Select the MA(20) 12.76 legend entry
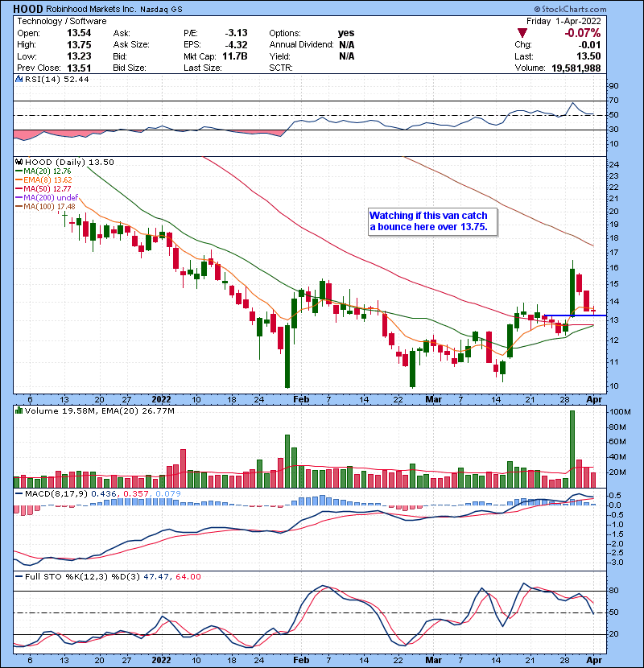 [43, 171]
